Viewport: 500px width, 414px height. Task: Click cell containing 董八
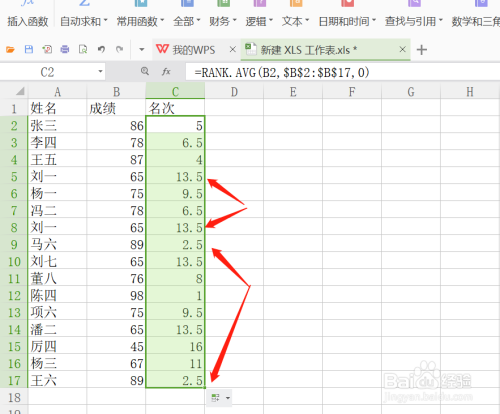click(57, 278)
